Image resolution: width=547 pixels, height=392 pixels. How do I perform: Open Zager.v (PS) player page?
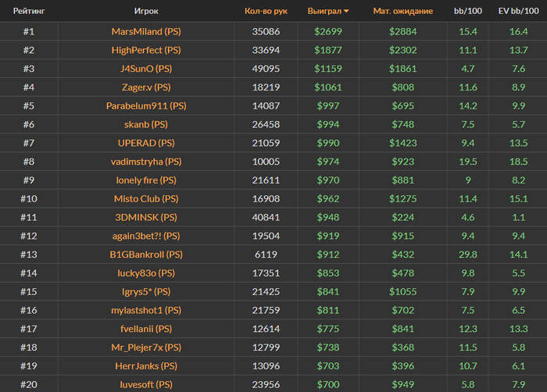(x=146, y=87)
